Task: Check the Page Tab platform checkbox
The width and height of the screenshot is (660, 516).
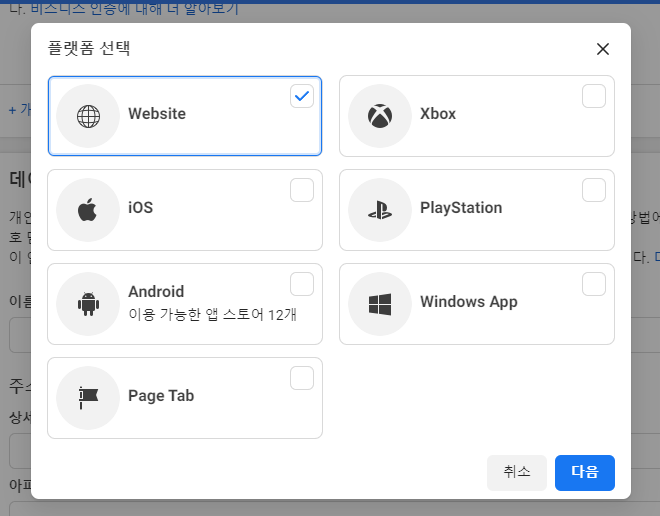Action: (302, 378)
